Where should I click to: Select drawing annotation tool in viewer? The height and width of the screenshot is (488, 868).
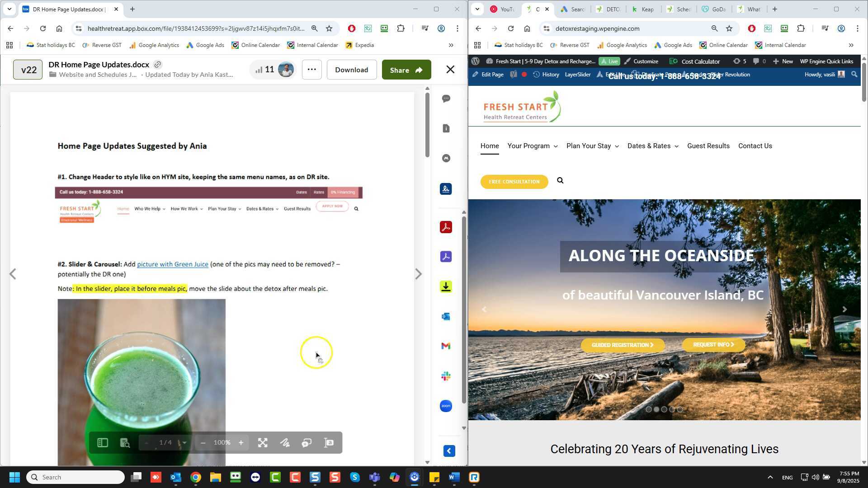click(285, 443)
